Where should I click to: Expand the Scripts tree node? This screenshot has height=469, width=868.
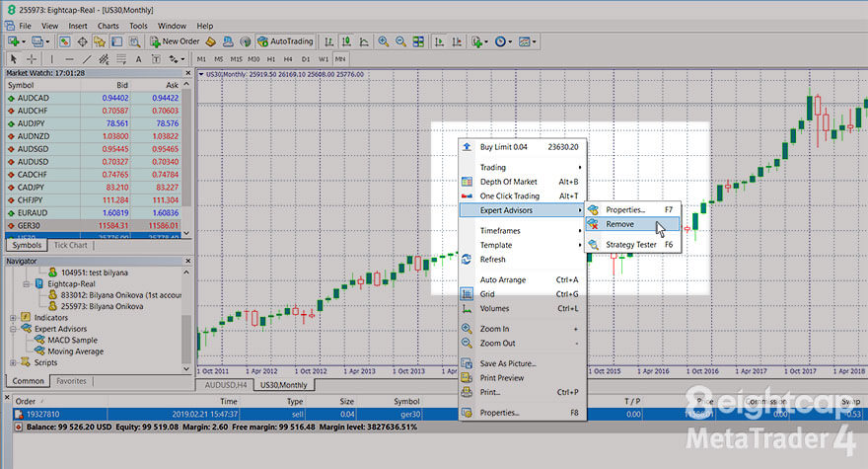click(x=13, y=362)
